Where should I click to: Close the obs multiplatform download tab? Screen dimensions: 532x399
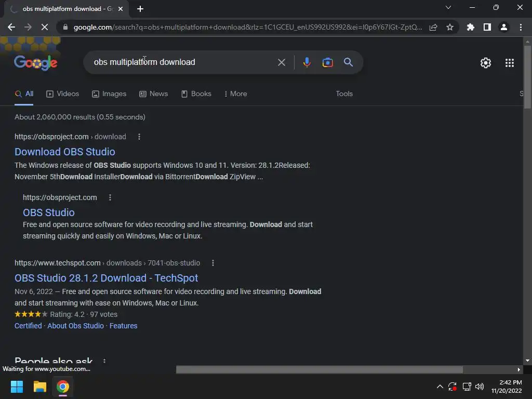coord(121,9)
